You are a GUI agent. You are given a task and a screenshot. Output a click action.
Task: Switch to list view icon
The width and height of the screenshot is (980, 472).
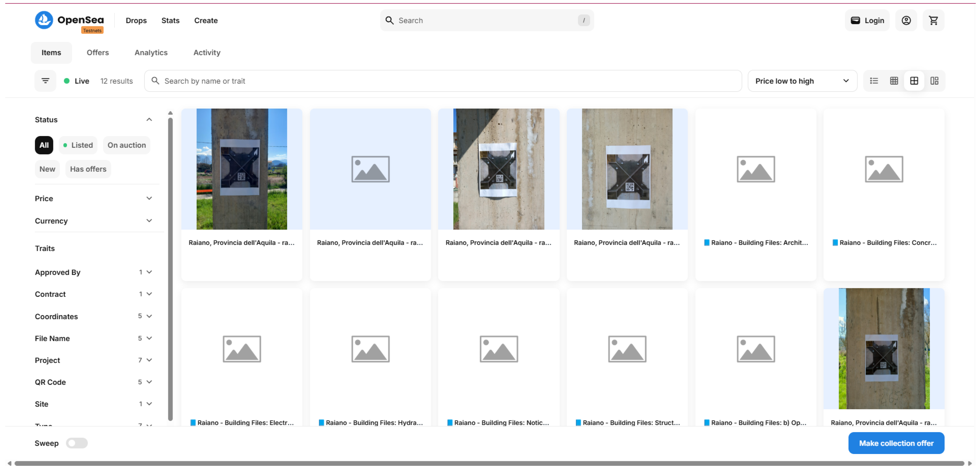click(874, 81)
